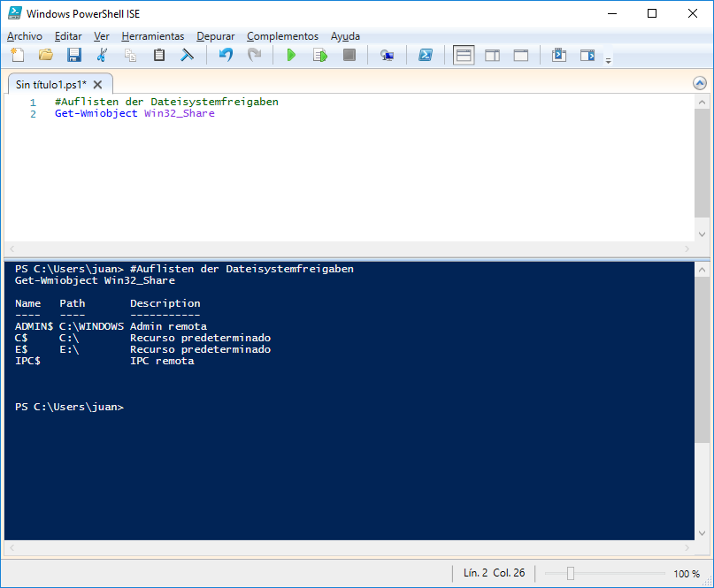Click the #Auflisten comment line in the editor

coord(166,102)
